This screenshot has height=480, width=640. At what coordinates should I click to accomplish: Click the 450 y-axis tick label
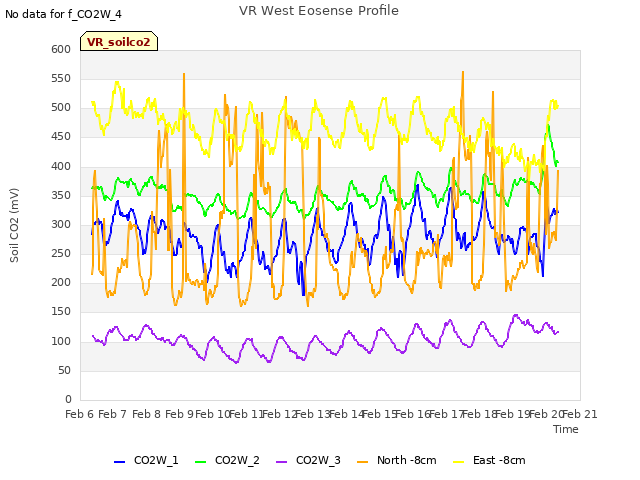pos(61,137)
